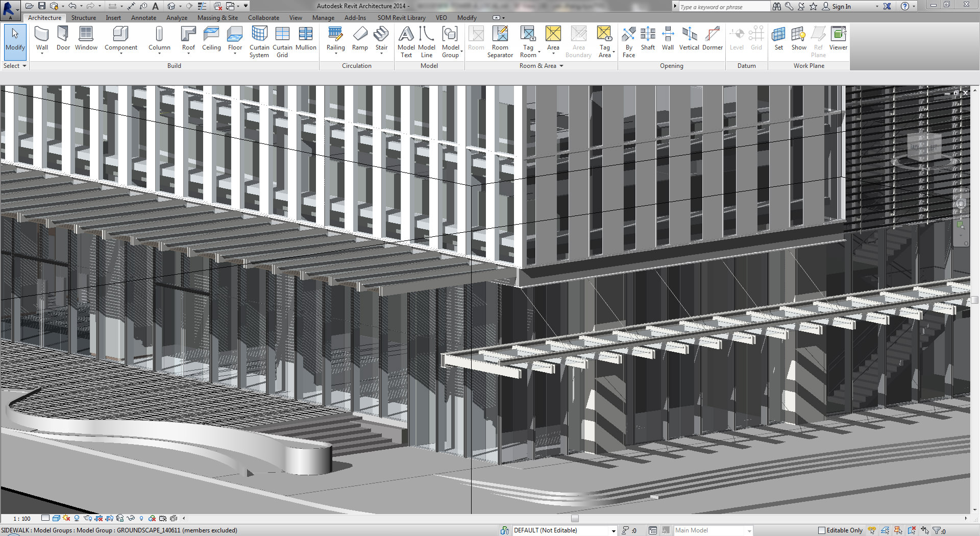Show the work plane

[799, 39]
